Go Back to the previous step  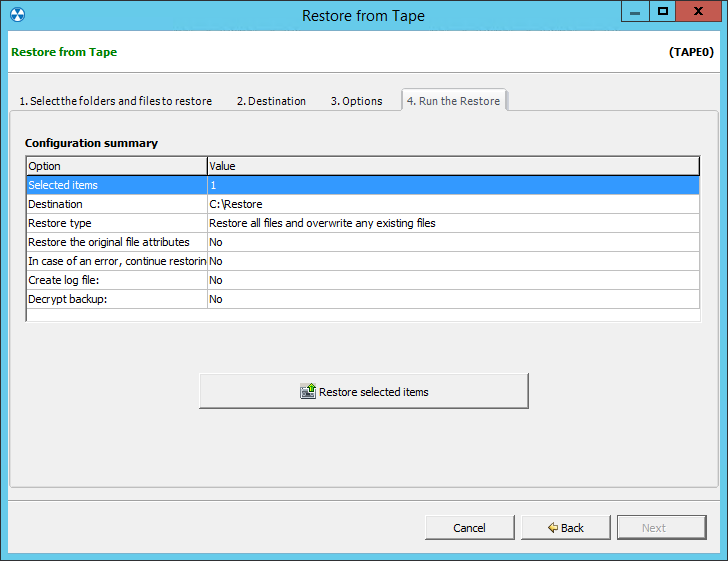[566, 528]
